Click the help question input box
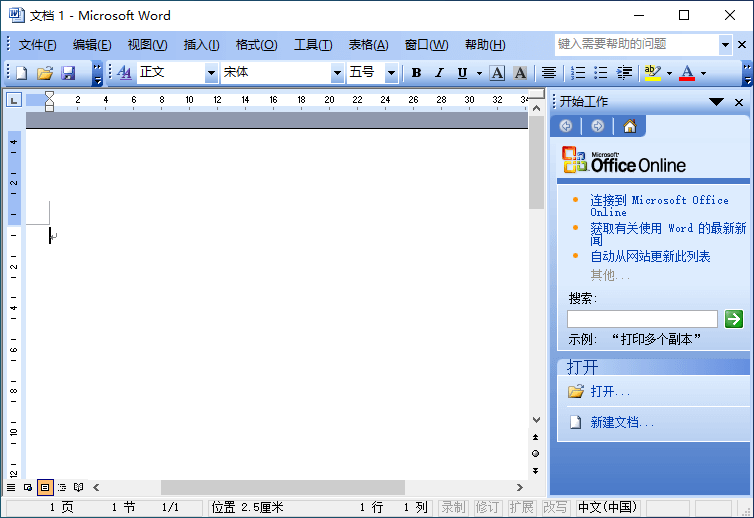Viewport: 754px width, 518px height. click(x=637, y=44)
